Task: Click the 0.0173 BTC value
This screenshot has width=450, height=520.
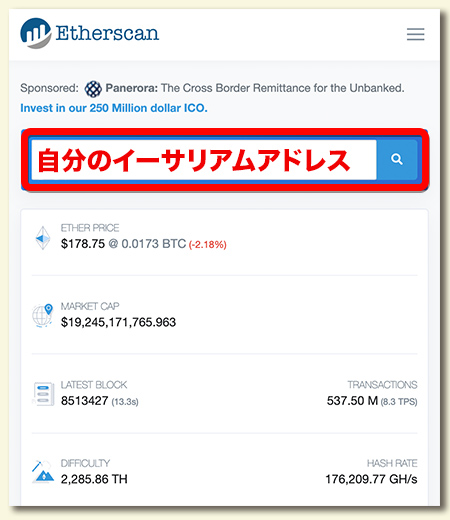Action: pyautogui.click(x=153, y=244)
